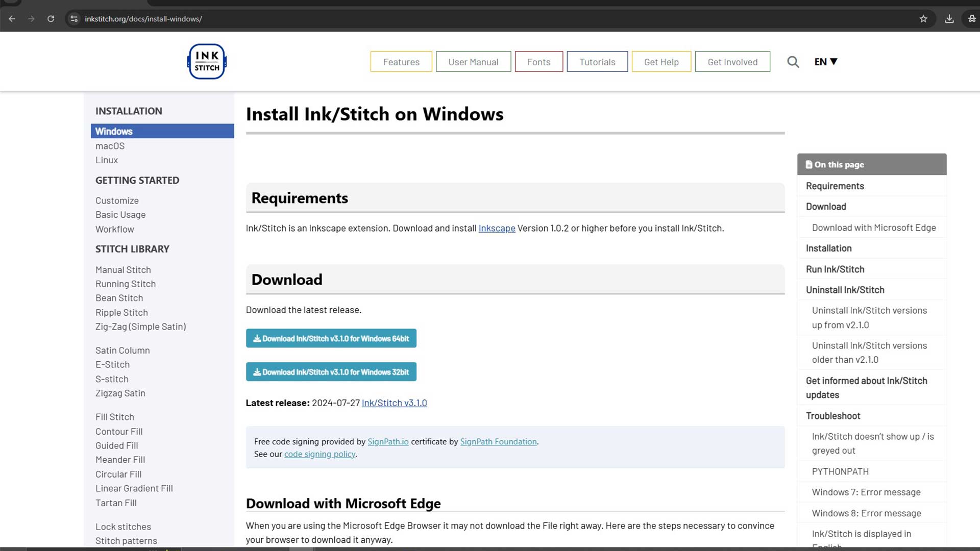Screen dimensions: 980x551
Task: Download Ink/Stitch v3.1.0 for Windows 32bit
Action: pyautogui.click(x=331, y=372)
